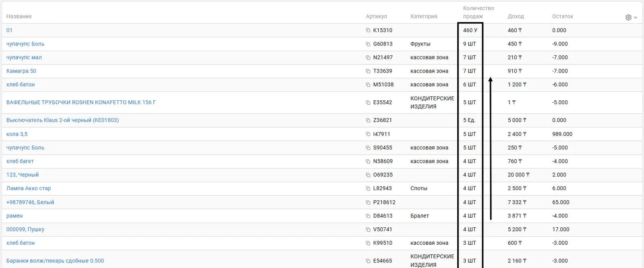Copy article code E35542
The image size is (644, 268).
pos(368,103)
